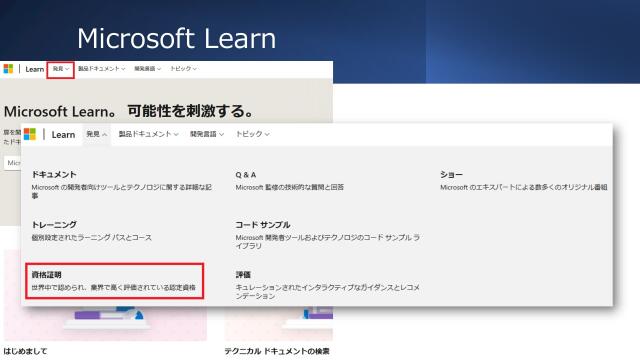
Task: Click the Microsoft 監修の技術的な質問と回答 description
Action: click(x=289, y=187)
